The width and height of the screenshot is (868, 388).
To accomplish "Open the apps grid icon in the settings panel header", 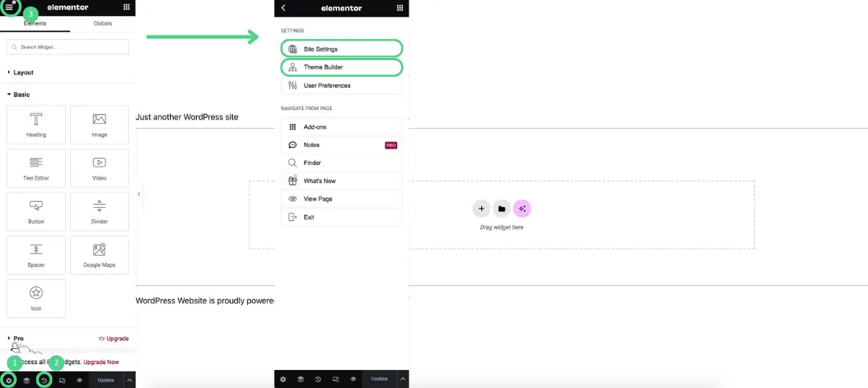I will [400, 7].
